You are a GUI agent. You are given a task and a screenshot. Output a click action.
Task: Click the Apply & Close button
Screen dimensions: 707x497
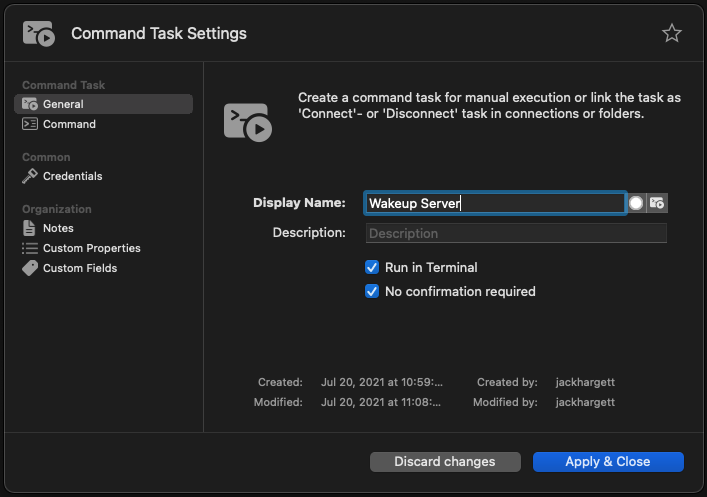608,461
